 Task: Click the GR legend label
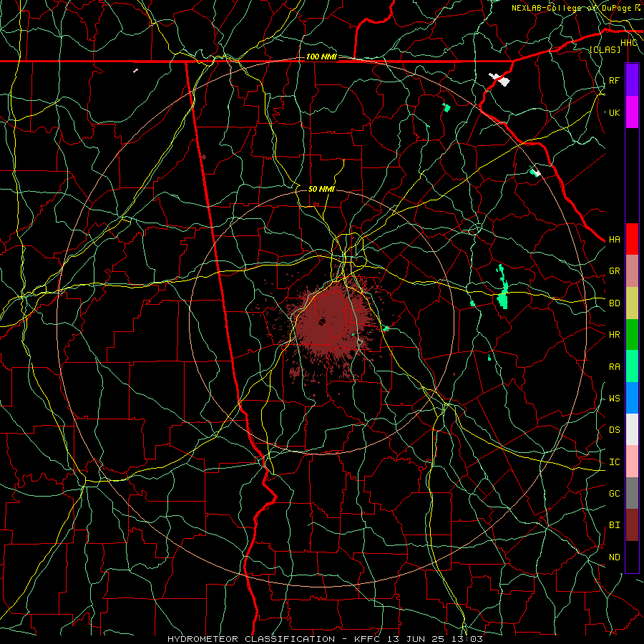click(614, 271)
